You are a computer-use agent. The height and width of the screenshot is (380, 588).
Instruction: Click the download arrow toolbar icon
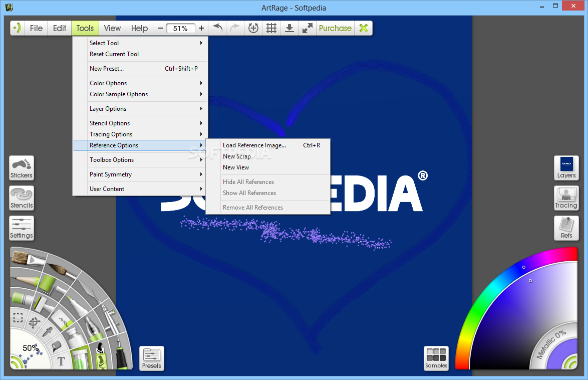pos(289,28)
